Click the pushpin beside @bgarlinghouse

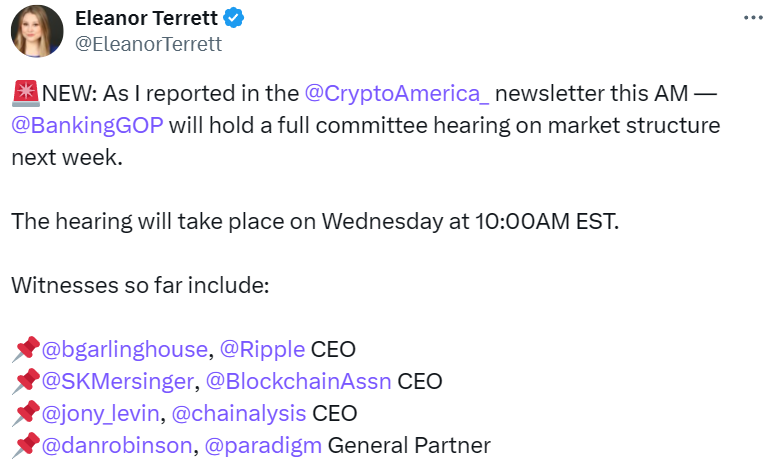point(26,350)
